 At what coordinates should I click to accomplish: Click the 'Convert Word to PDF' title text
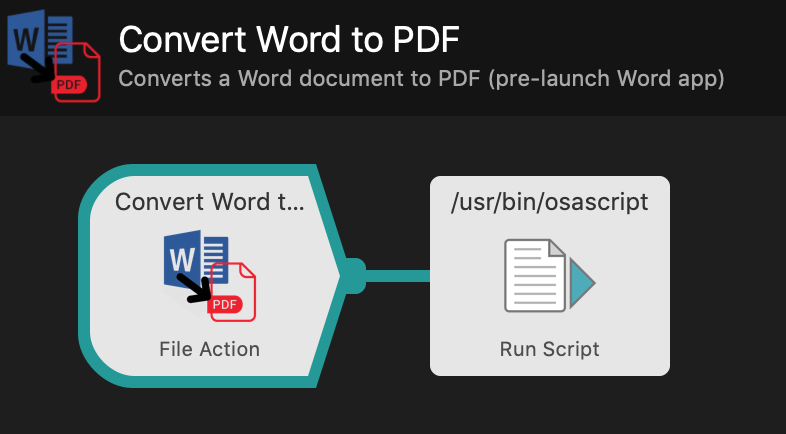(289, 39)
